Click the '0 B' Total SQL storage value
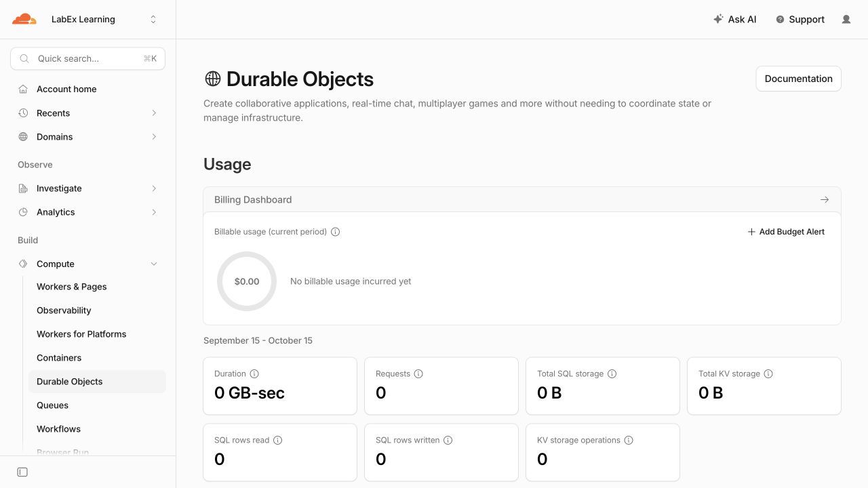This screenshot has width=868, height=488. [549, 393]
